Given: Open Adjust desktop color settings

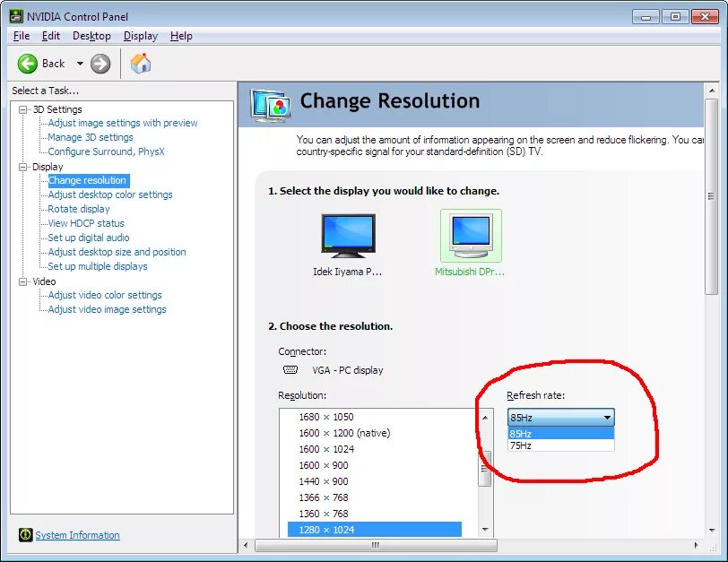Looking at the screenshot, I should 110,195.
